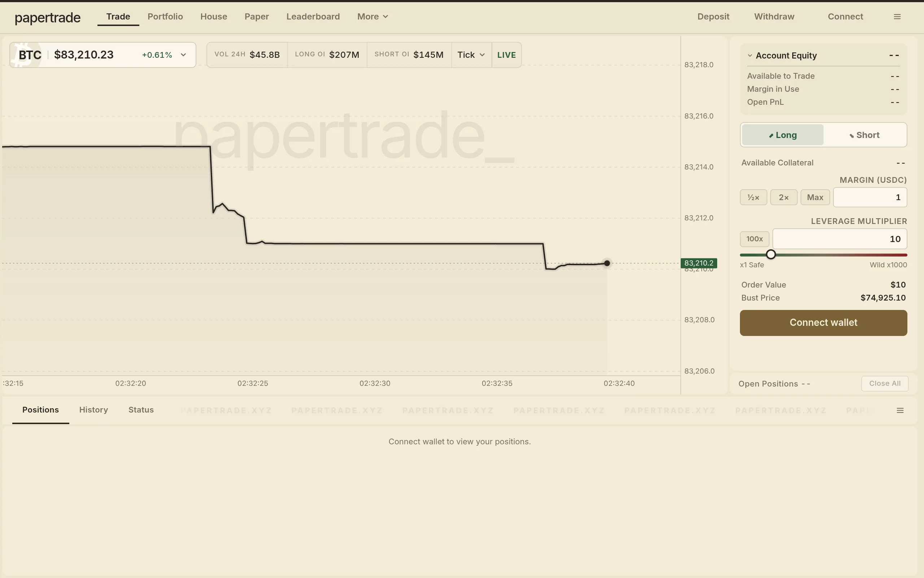Toggle the LIVE chart indicator
Viewport: 924px width, 578px height.
[x=506, y=55]
